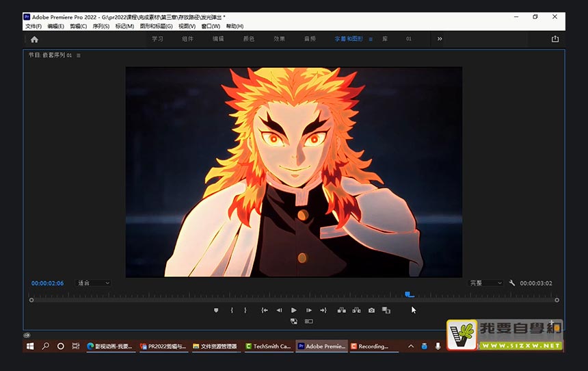The height and width of the screenshot is (371, 588).
Task: Switch to the 音频 workspace
Action: [310, 39]
